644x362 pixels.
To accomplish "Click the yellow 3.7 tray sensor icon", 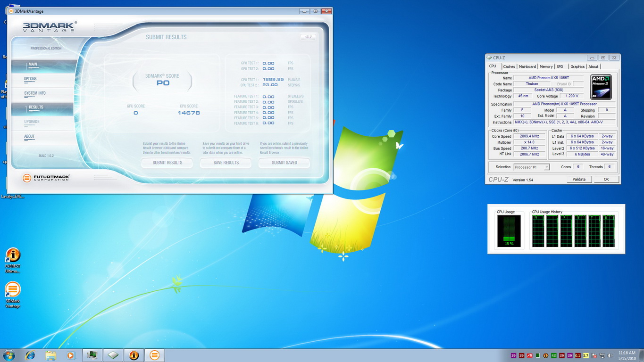I will tap(585, 355).
